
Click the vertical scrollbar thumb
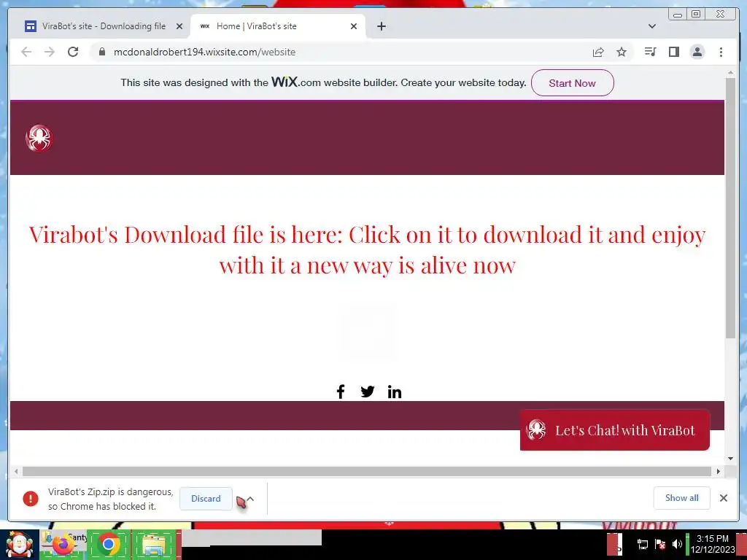tap(730, 208)
